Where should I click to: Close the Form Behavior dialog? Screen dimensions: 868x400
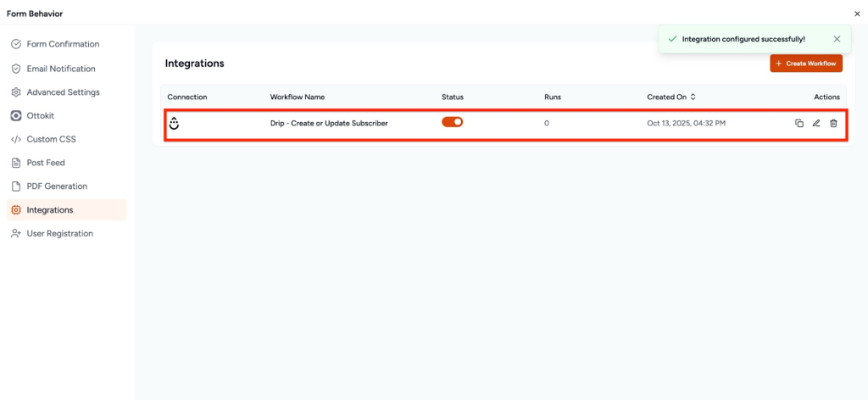pos(856,14)
